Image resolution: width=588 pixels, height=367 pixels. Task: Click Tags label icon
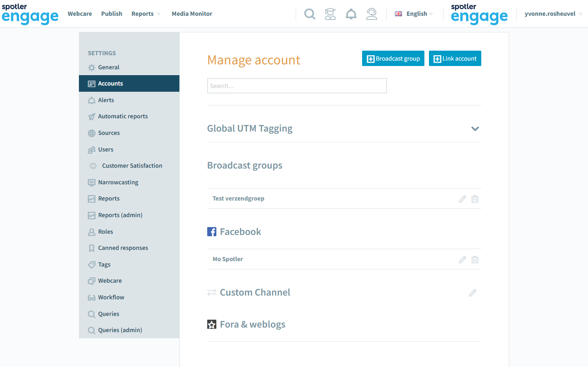[x=92, y=265]
